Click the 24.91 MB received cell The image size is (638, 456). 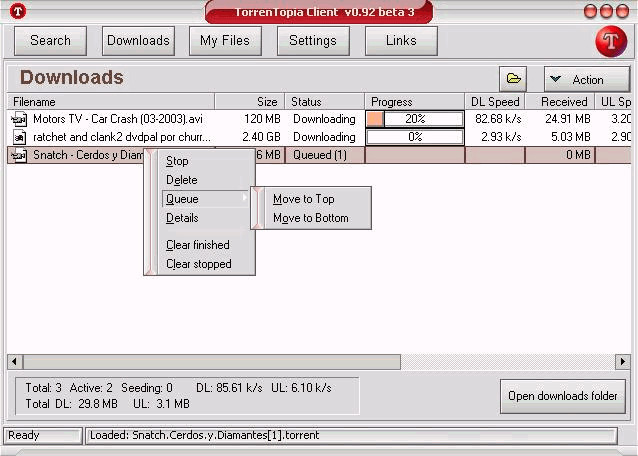coord(568,119)
